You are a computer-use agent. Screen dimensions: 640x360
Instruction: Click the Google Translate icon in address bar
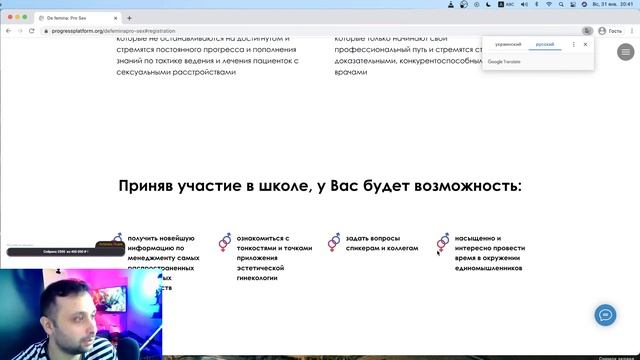click(x=587, y=31)
